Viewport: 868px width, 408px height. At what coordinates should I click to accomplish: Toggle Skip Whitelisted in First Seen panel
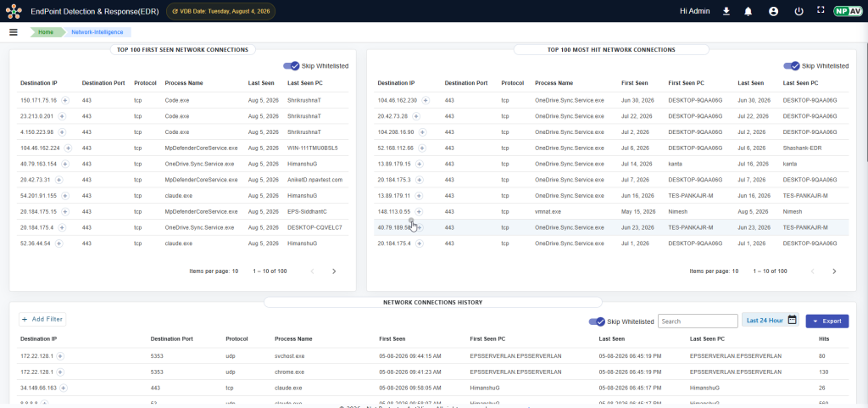point(292,66)
